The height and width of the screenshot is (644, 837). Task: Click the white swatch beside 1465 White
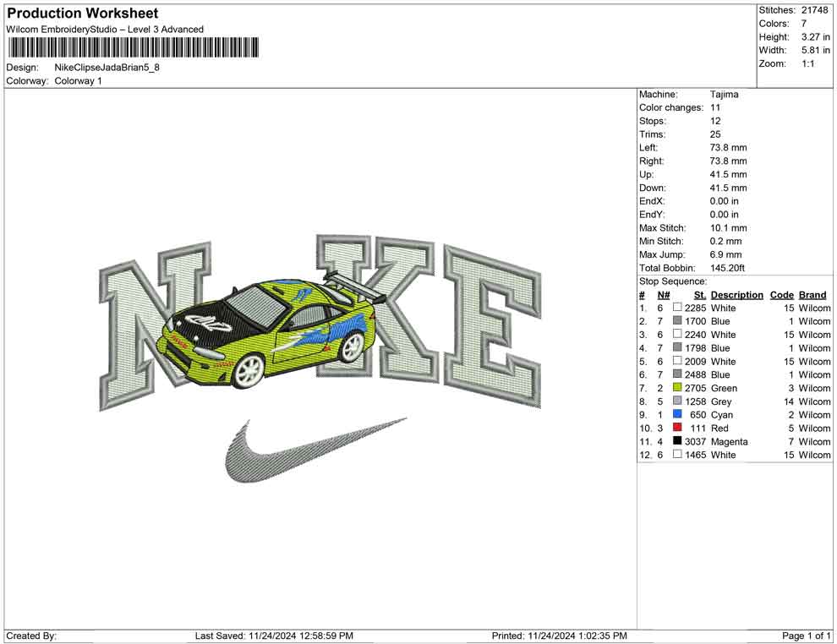pyautogui.click(x=677, y=454)
